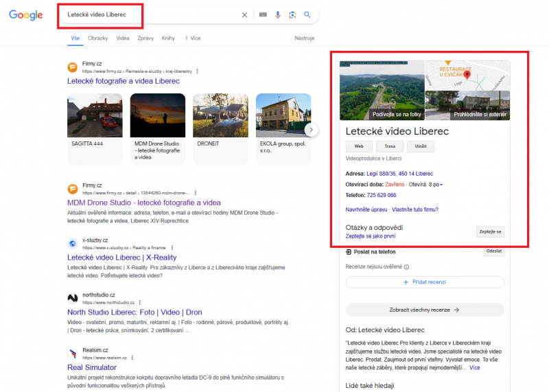Click Zobrazit všechny recenze button
This screenshot has height=392, width=549.
tap(425, 310)
